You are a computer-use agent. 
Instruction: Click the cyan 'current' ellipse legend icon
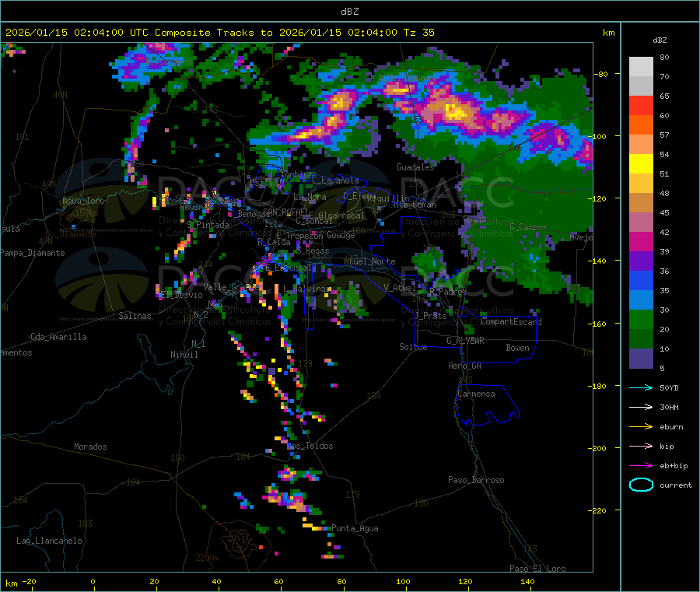pos(641,485)
